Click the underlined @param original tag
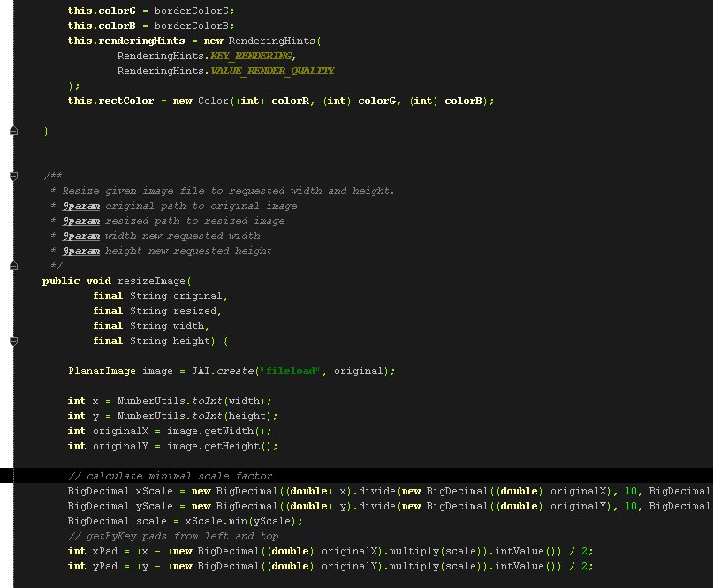Screen dimensions: 713x588 point(82,206)
